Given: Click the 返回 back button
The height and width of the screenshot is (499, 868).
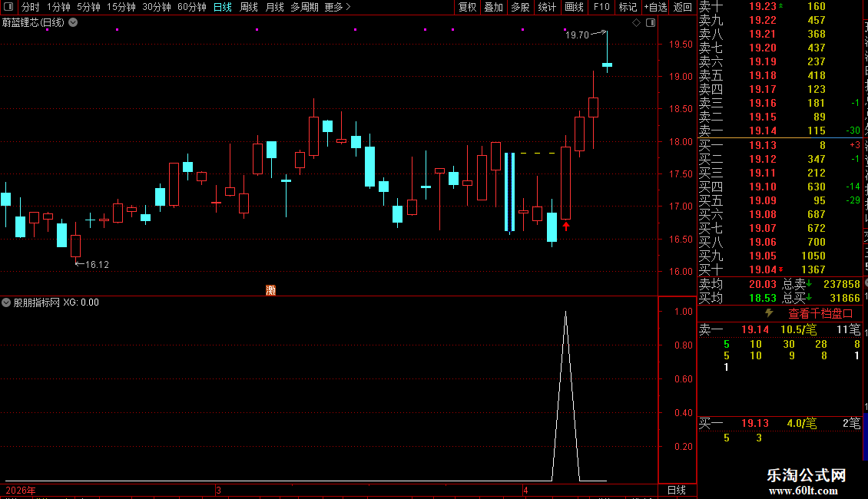Looking at the screenshot, I should click(683, 7).
